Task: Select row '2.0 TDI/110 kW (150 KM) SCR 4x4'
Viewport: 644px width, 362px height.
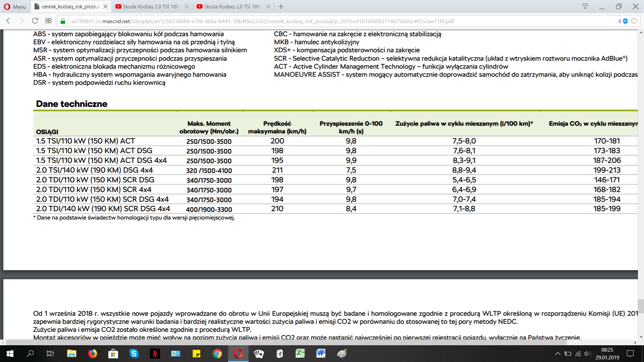Action: 335,189
